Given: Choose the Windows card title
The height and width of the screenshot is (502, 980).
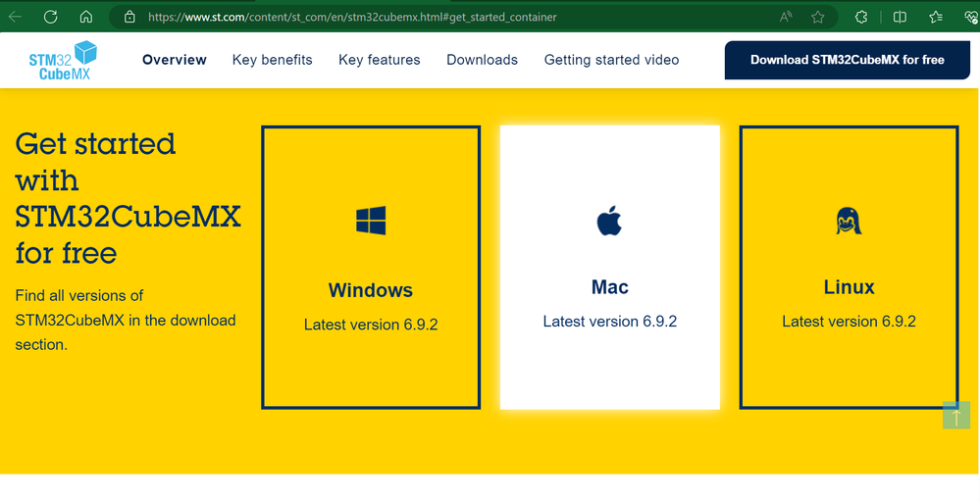Looking at the screenshot, I should tap(371, 290).
